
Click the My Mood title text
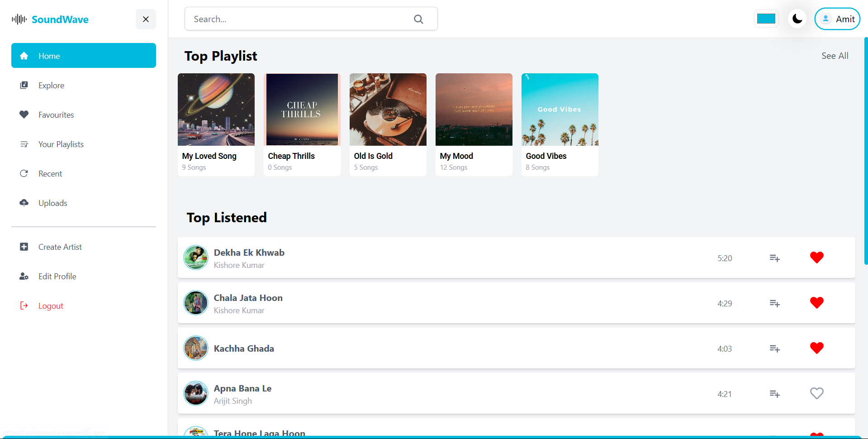point(456,156)
